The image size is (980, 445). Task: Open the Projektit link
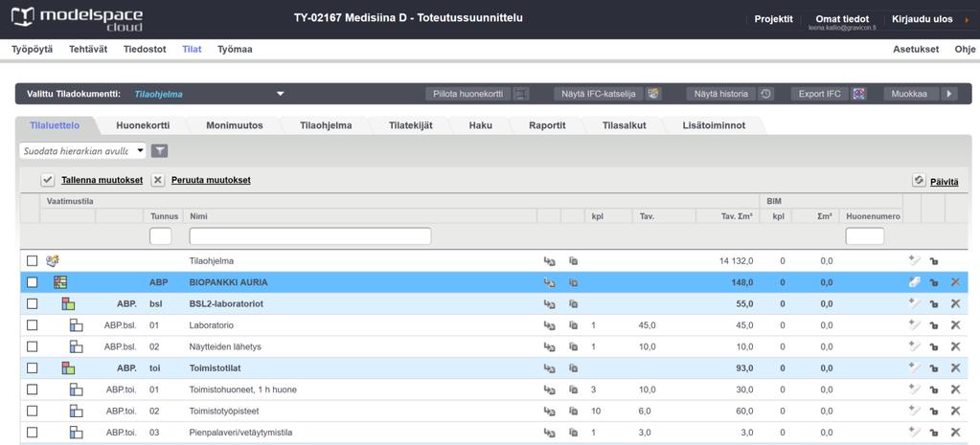tap(774, 19)
